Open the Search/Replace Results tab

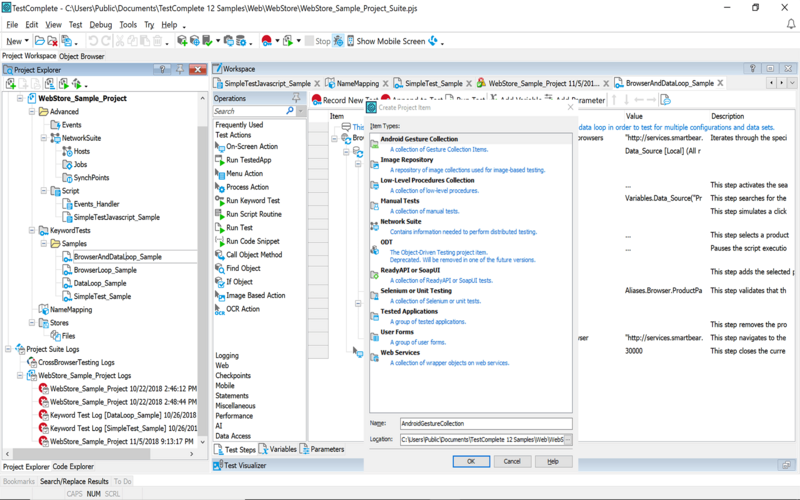coord(74,481)
